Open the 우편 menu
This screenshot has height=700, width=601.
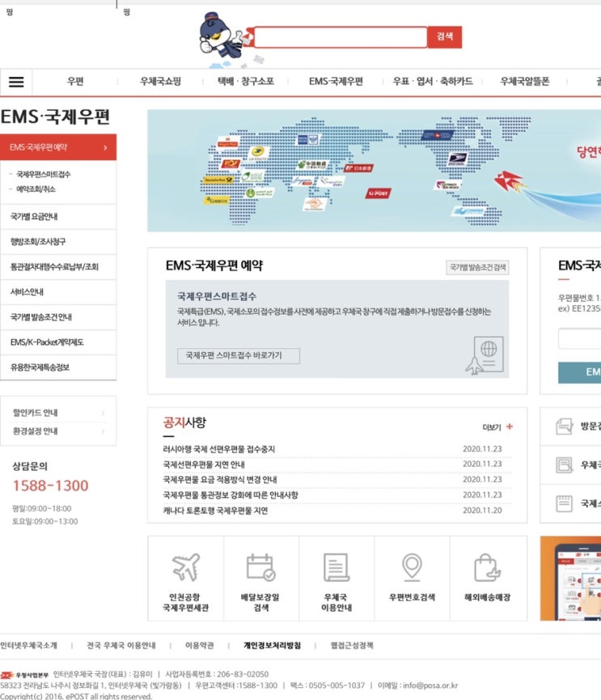tap(75, 81)
